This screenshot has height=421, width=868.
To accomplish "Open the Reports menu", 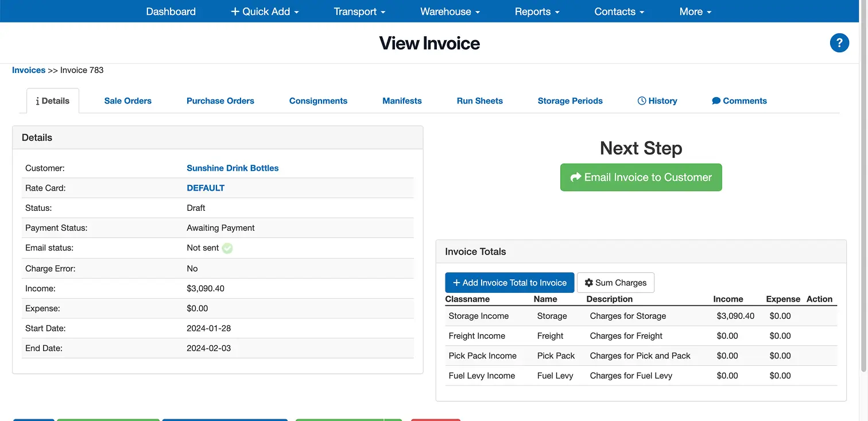I will (x=536, y=11).
